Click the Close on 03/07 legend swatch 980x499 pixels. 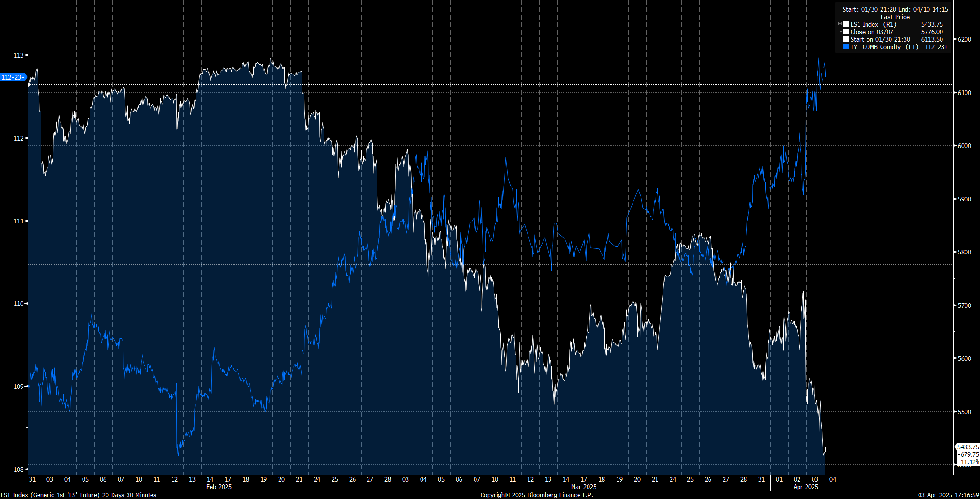846,32
